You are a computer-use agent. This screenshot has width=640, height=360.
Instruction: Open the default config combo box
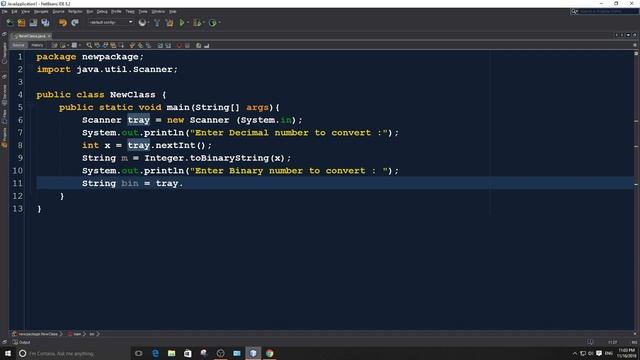111,22
